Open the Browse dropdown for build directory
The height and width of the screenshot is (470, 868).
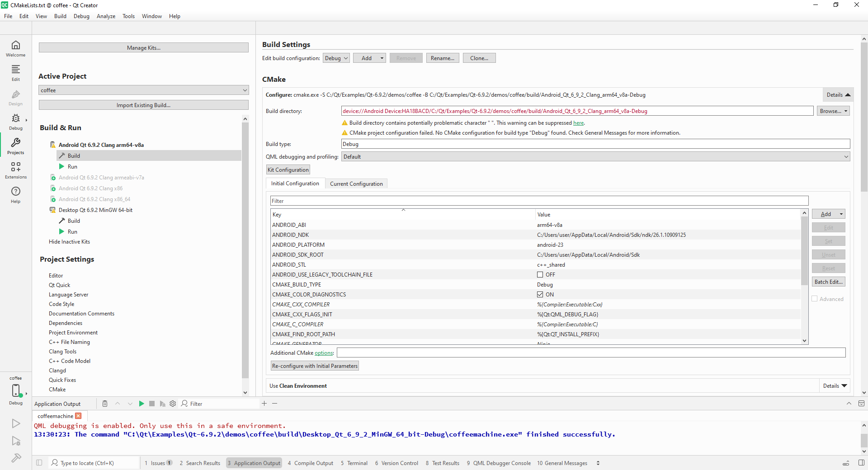(x=833, y=111)
